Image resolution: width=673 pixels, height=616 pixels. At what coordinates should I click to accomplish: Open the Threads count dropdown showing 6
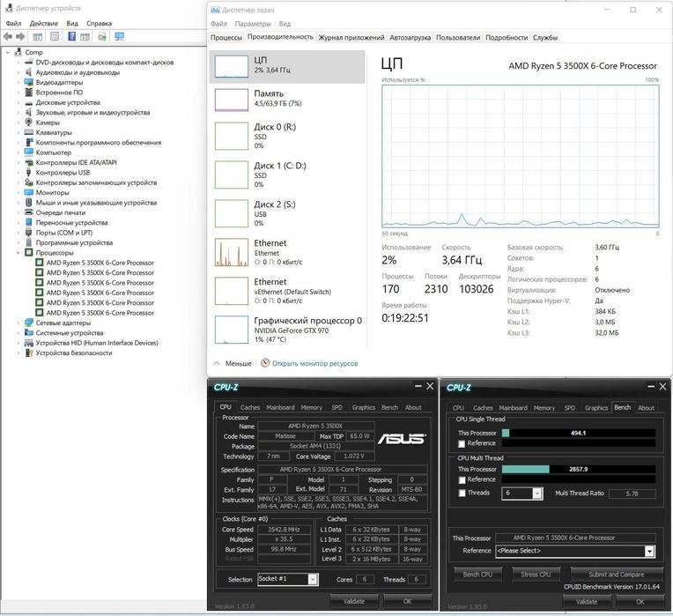coord(536,494)
